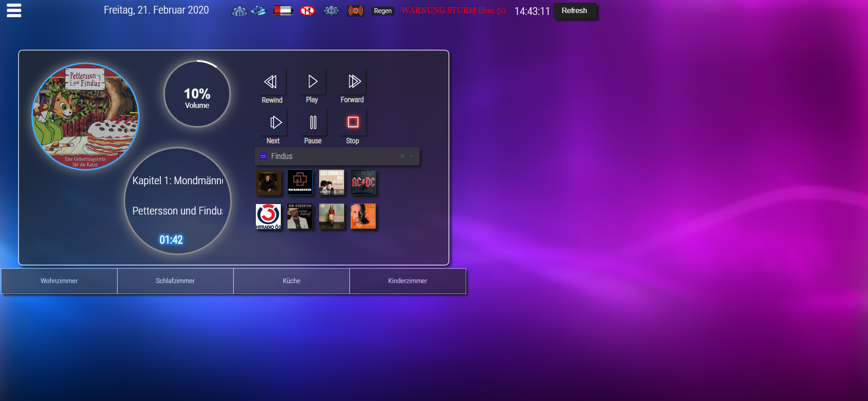Viewport: 868px width, 401px height.
Task: Click the orange alarm siren icon
Action: click(355, 10)
